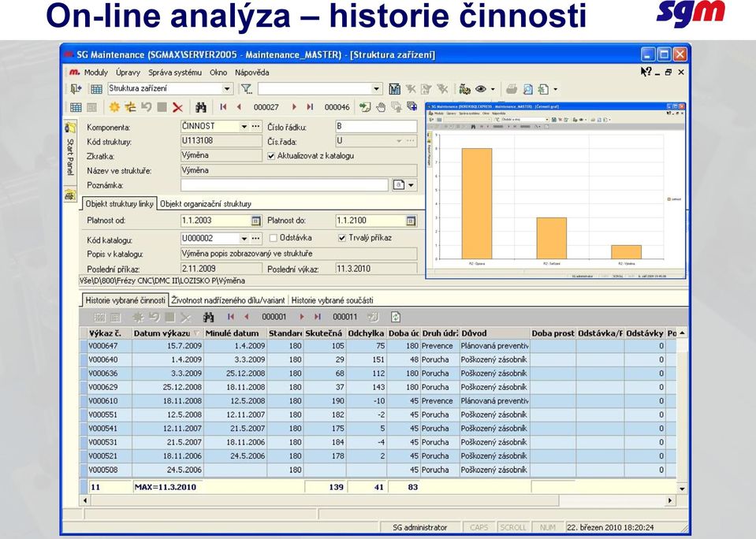756x539 pixels.
Task: Open the Úpravy menu
Action: [x=128, y=72]
